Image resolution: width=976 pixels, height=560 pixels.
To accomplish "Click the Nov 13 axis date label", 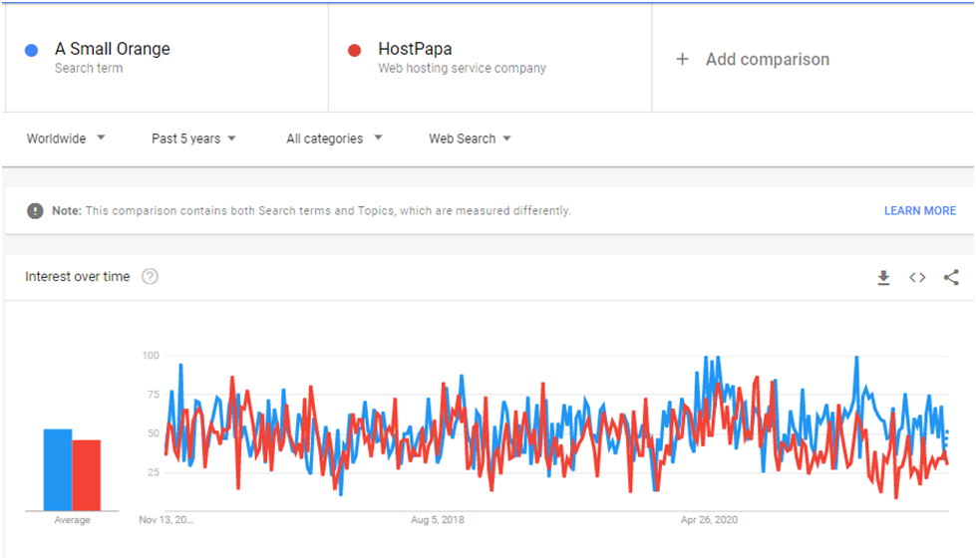I will pyautogui.click(x=165, y=519).
